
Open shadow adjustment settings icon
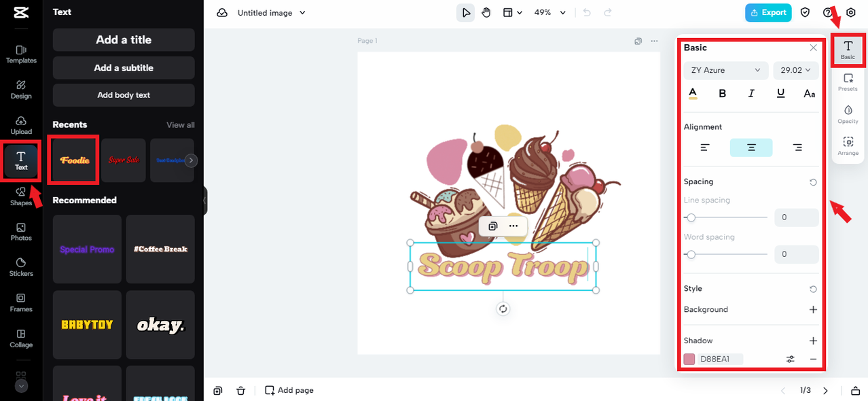[791, 359]
